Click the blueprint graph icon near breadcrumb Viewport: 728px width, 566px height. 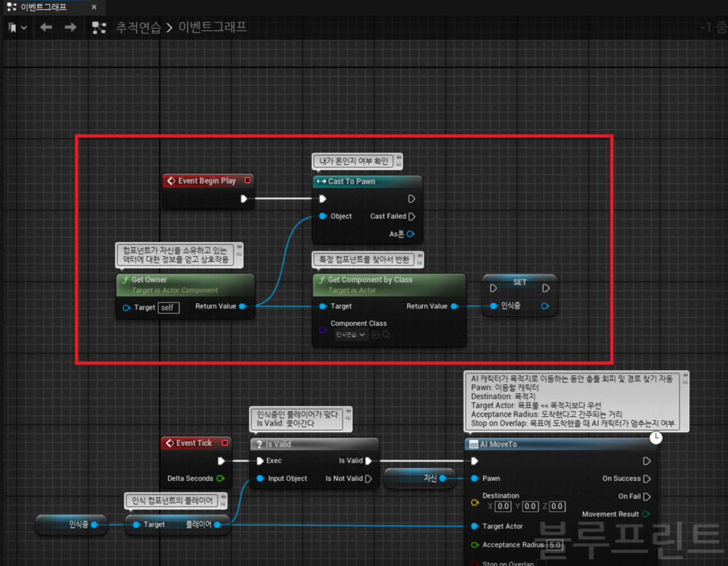pos(99,28)
